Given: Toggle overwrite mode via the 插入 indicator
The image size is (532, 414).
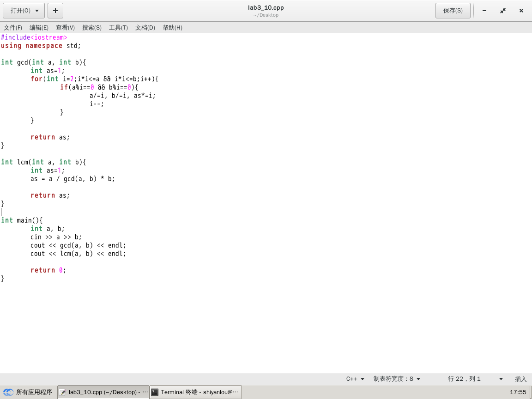Looking at the screenshot, I should click(x=520, y=378).
